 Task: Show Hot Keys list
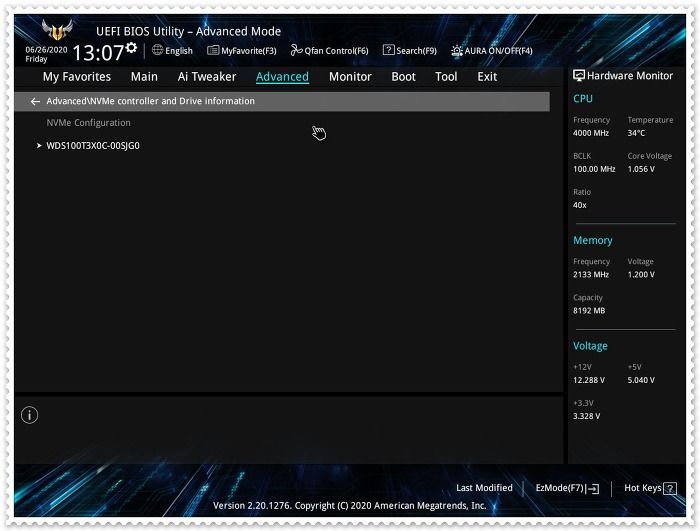(x=650, y=488)
